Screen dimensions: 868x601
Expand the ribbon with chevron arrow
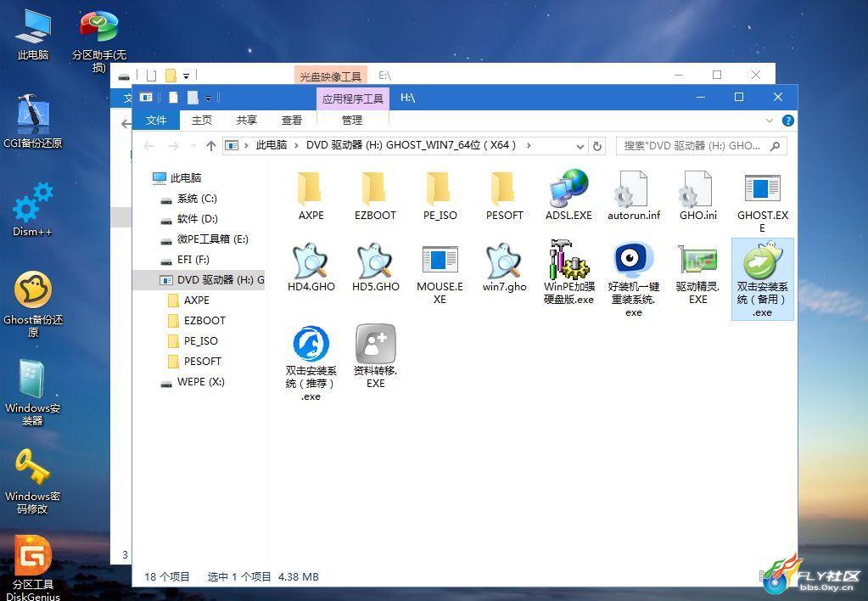tap(770, 121)
